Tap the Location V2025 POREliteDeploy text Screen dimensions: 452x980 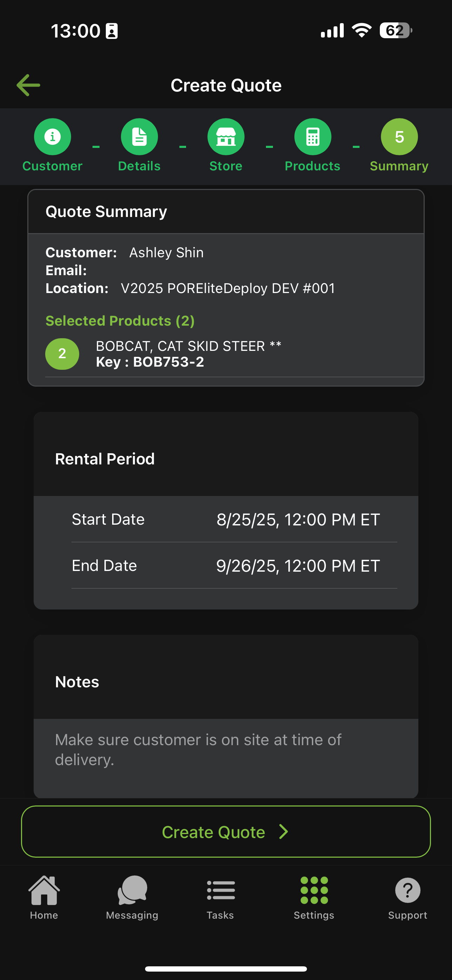(x=227, y=288)
